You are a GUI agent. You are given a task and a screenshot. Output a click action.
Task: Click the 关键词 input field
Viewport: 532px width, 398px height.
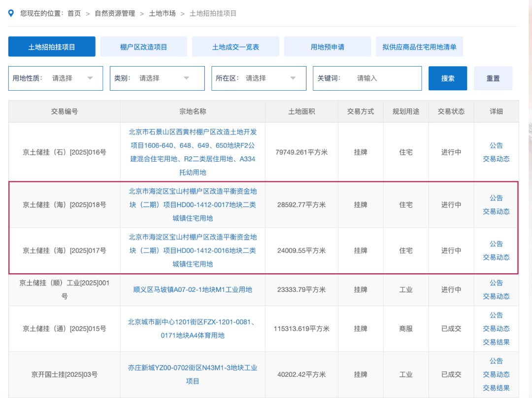tap(384, 78)
